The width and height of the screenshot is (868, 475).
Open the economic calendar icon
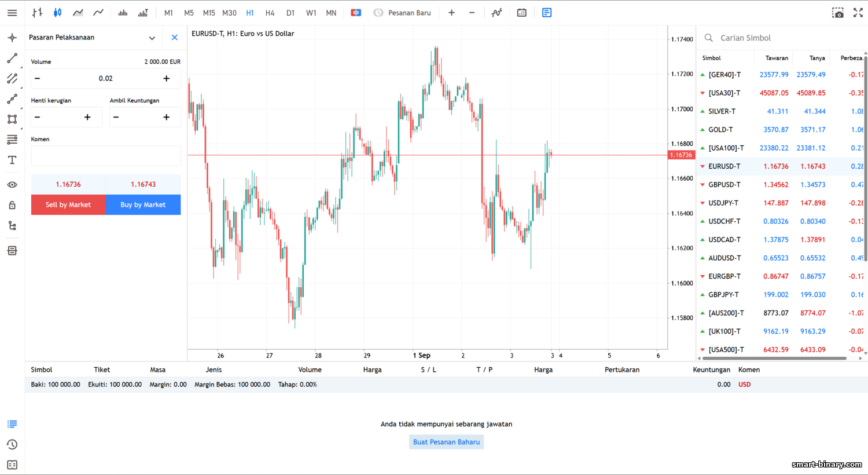tap(522, 13)
